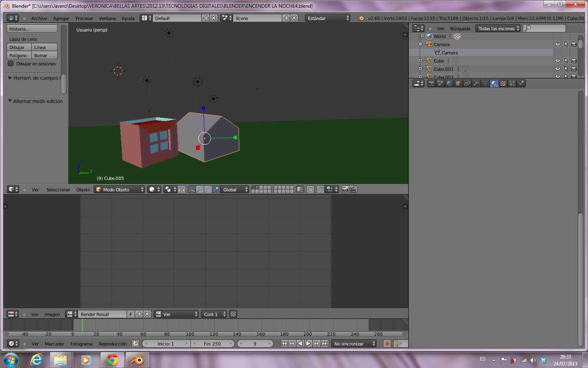Click the OpenGL render image camera icon
This screenshot has height=368, width=588.
coord(345,189)
